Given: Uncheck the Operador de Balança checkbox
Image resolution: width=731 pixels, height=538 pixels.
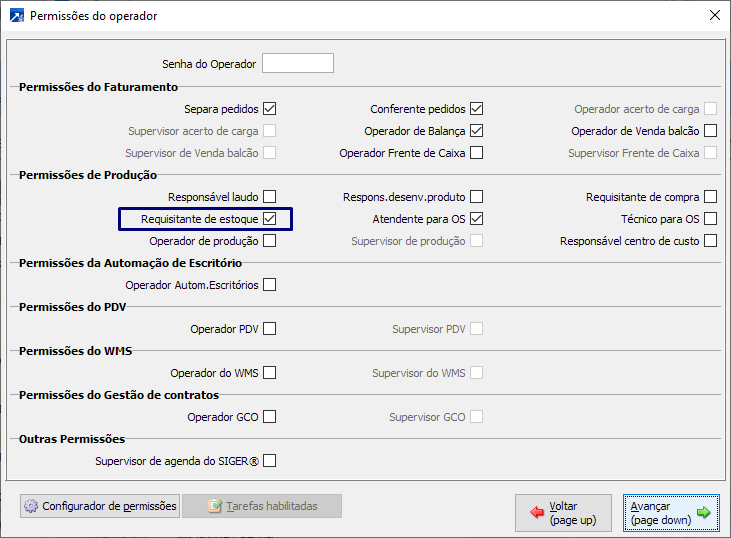Looking at the screenshot, I should pos(476,131).
